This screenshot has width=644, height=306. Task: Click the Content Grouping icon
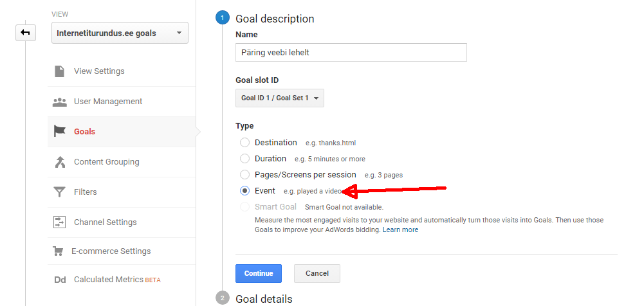[59, 162]
